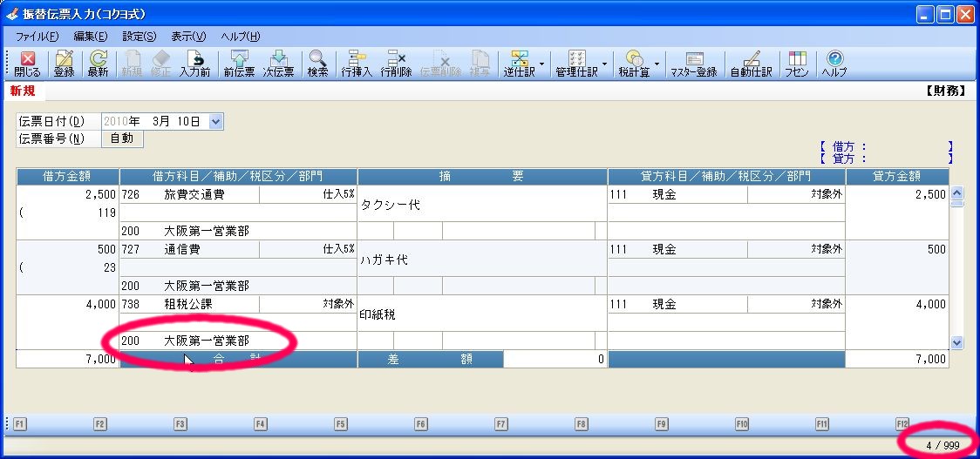Click the 2,500 debit amount cell
Screen dimensions: 980x459
point(68,195)
